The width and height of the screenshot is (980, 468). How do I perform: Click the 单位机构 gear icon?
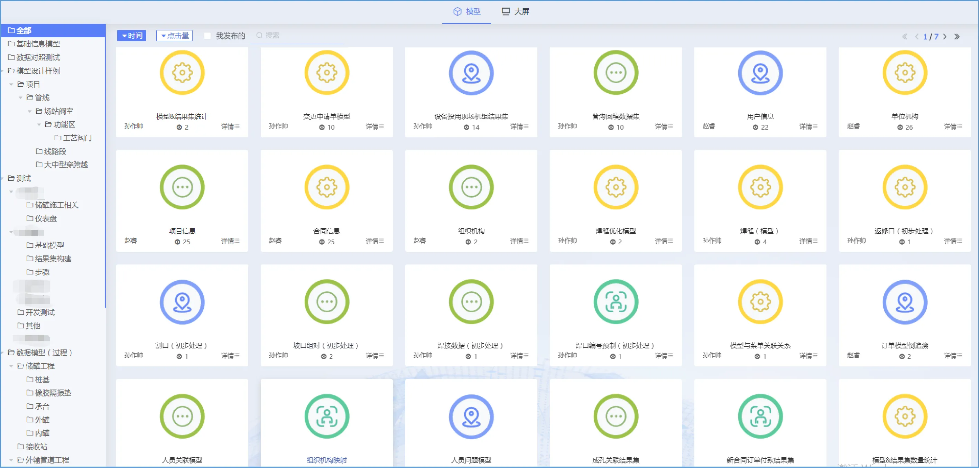pyautogui.click(x=905, y=73)
